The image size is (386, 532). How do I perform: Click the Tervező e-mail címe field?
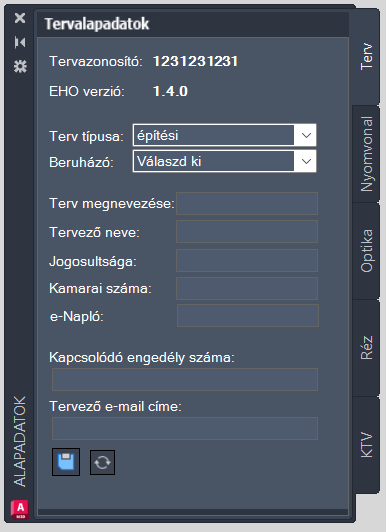click(x=185, y=429)
